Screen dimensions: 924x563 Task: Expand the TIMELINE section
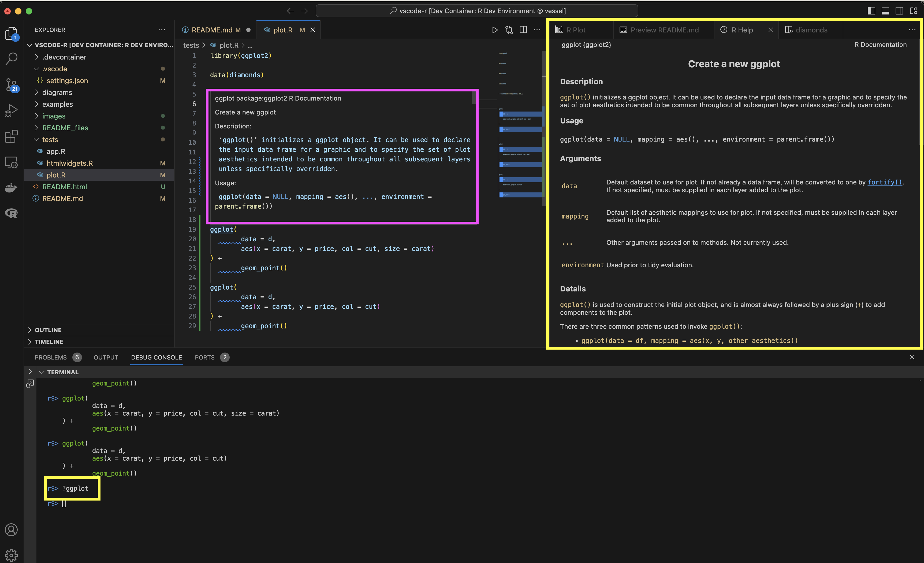click(49, 342)
